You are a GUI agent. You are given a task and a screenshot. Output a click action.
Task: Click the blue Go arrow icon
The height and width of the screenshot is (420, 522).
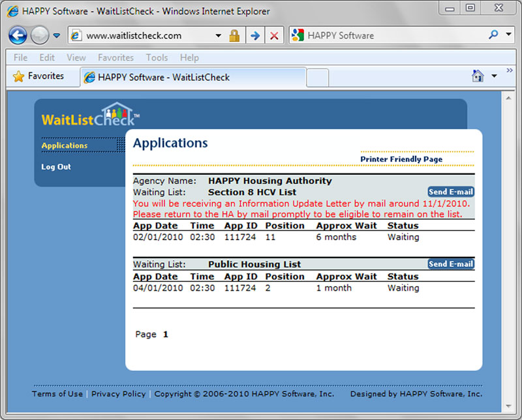[x=254, y=35]
